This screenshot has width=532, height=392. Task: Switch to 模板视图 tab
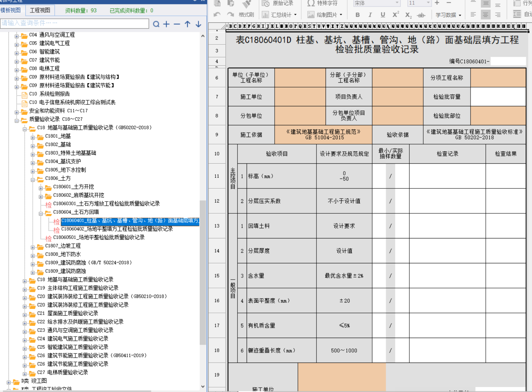coord(10,10)
